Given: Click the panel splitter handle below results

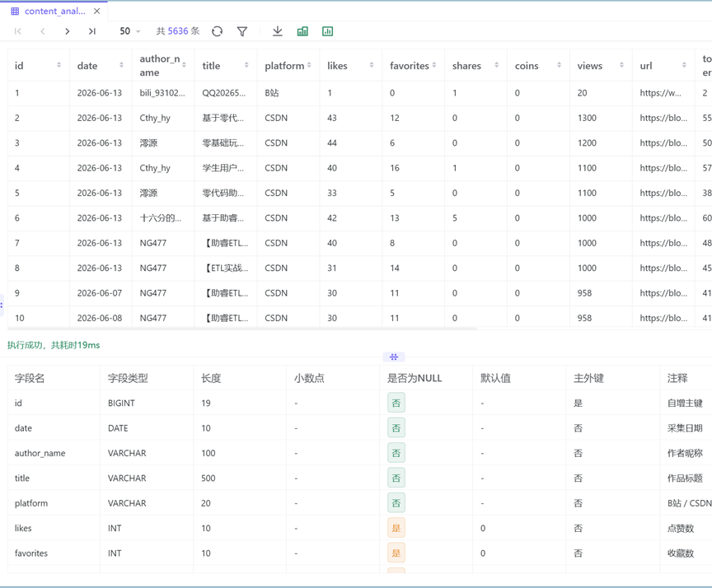Looking at the screenshot, I should coord(394,357).
